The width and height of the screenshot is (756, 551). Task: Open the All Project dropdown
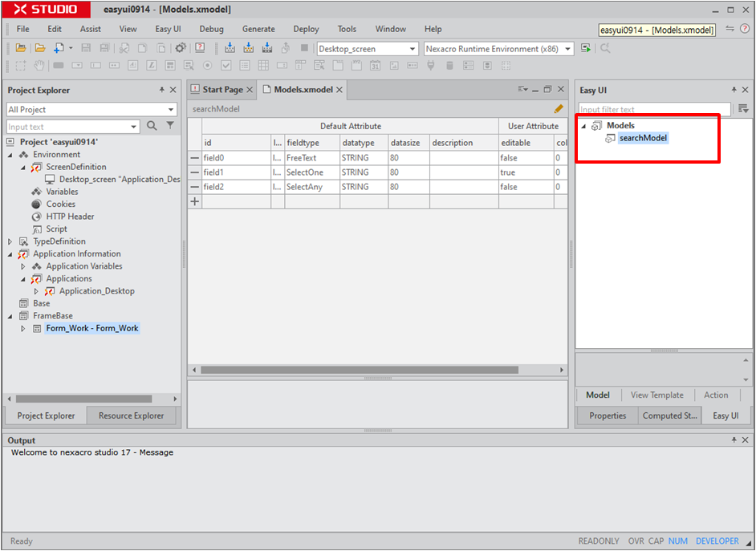[x=171, y=109]
